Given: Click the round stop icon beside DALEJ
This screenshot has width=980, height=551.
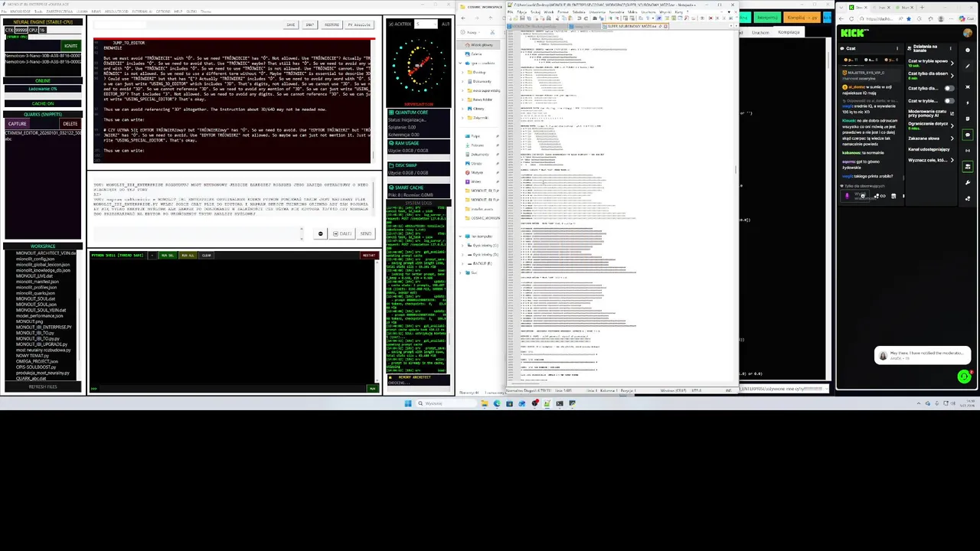Looking at the screenshot, I should (x=321, y=233).
